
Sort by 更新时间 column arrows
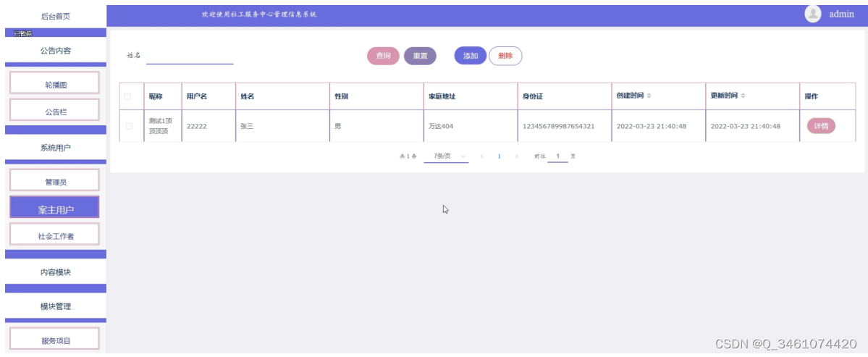(x=743, y=96)
